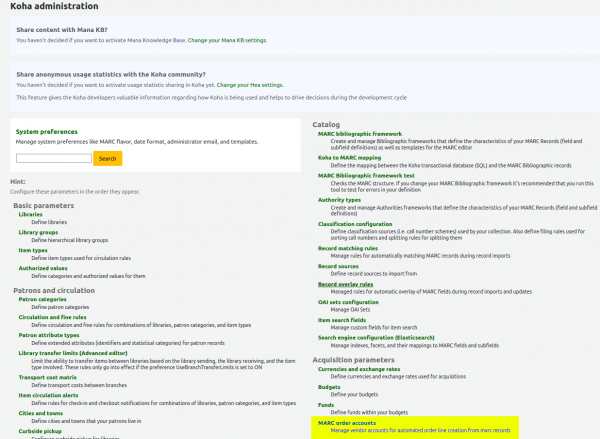
Task: Open OAI sets configuration link
Action: 348,302
